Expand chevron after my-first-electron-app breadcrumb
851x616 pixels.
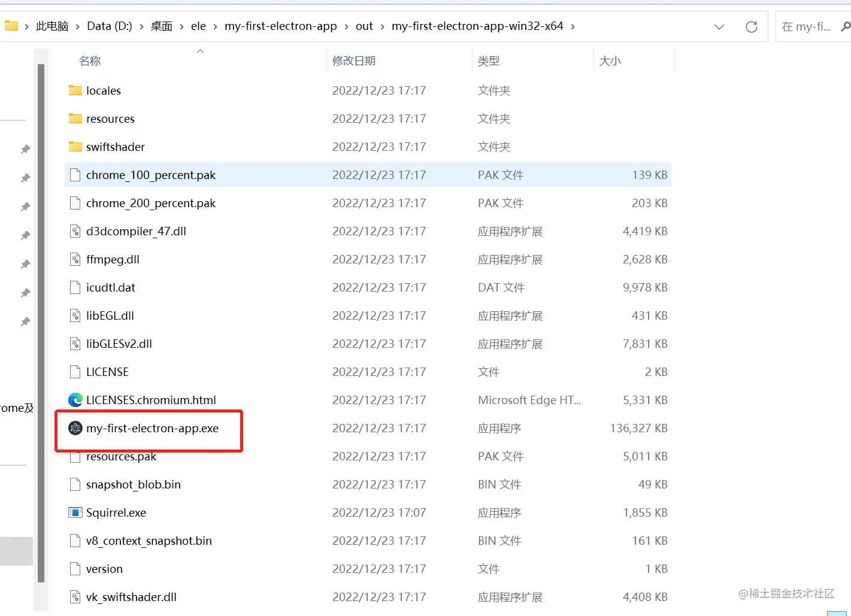(x=346, y=26)
